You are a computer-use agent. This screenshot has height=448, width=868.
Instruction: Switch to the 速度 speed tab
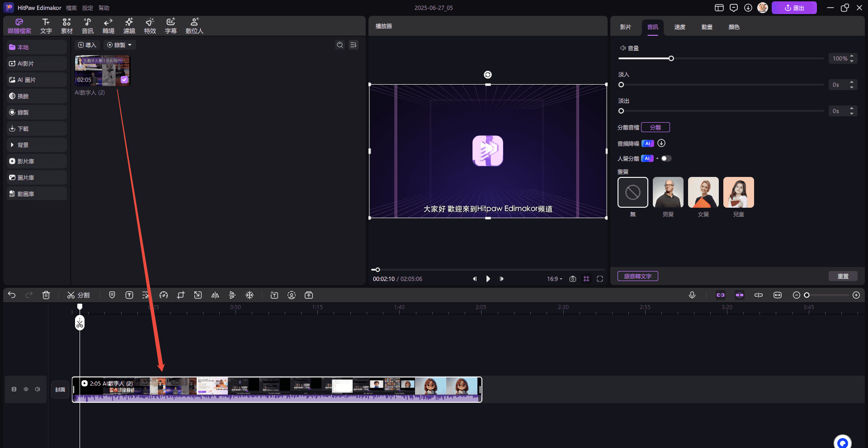pyautogui.click(x=680, y=27)
